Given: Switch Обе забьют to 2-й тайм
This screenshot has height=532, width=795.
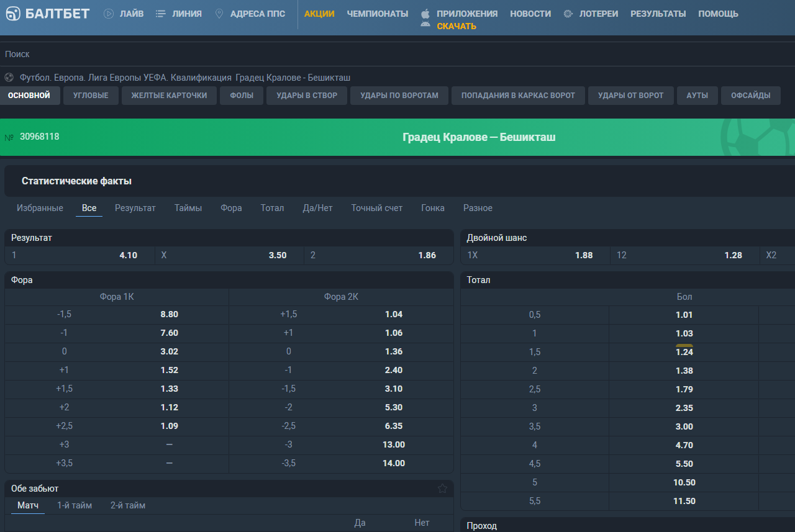Looking at the screenshot, I should coord(128,506).
